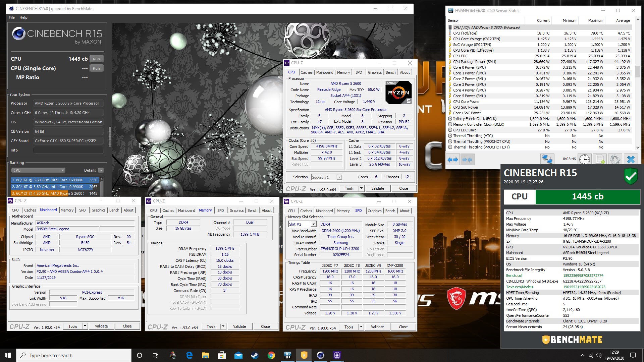
Task: Open HWiNFO remote network monitoring icon
Action: [547, 159]
